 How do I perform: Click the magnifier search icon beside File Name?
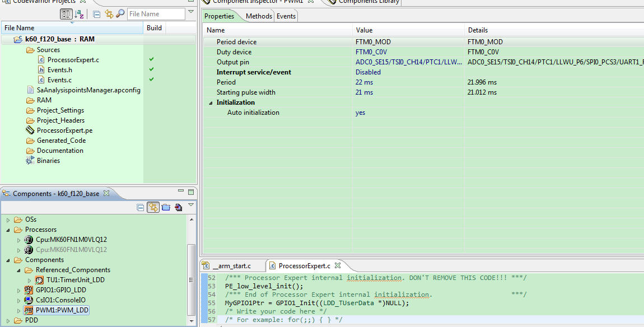(120, 13)
